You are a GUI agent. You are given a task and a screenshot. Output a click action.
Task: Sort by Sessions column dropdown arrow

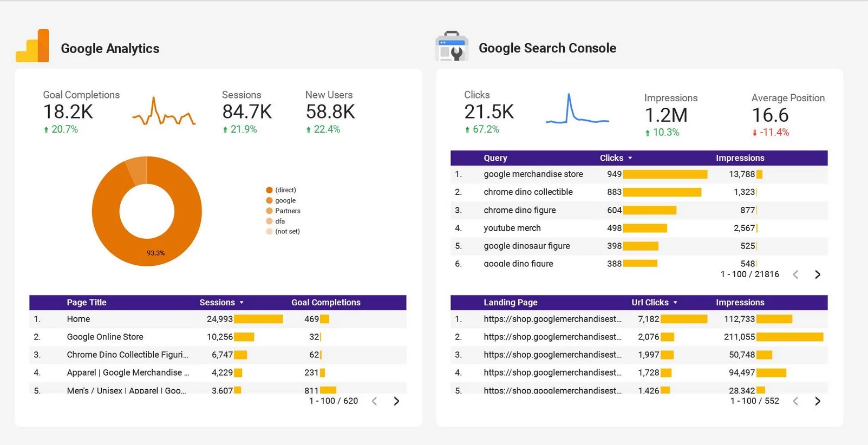[242, 303]
